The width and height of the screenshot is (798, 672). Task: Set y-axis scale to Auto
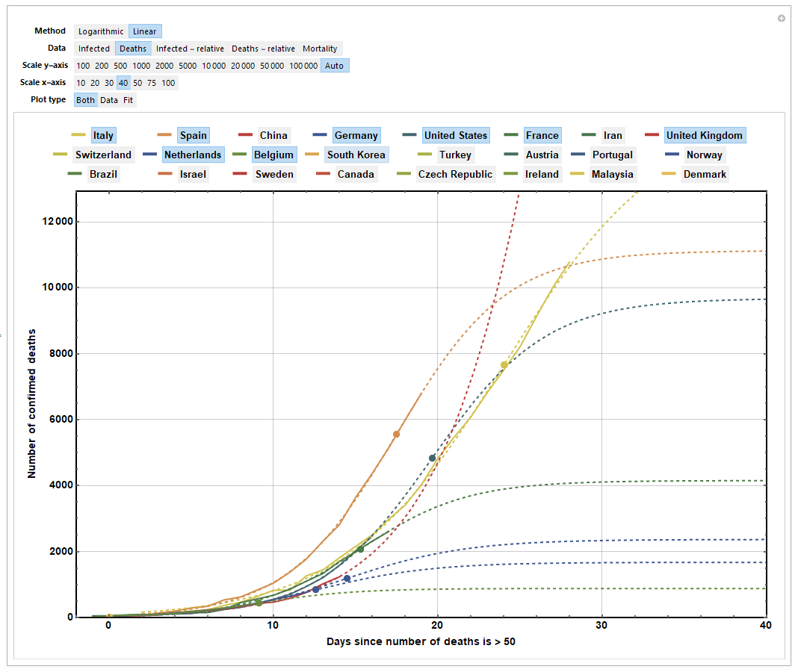(x=335, y=66)
